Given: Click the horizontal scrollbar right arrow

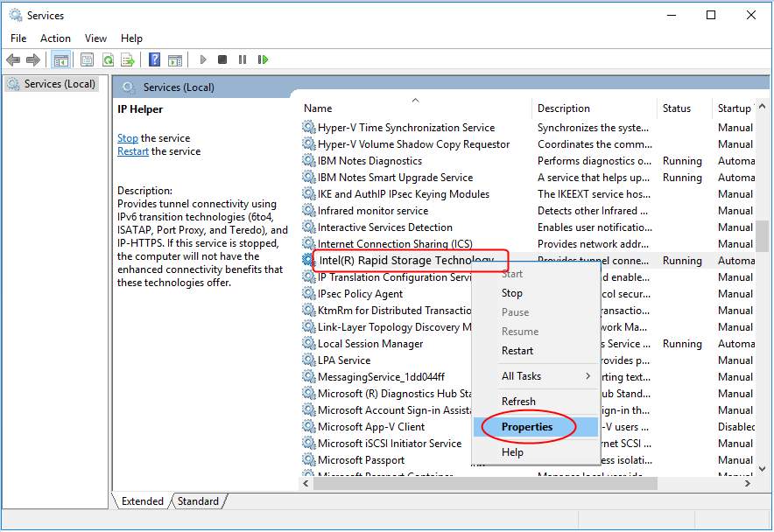Looking at the screenshot, I should point(750,482).
